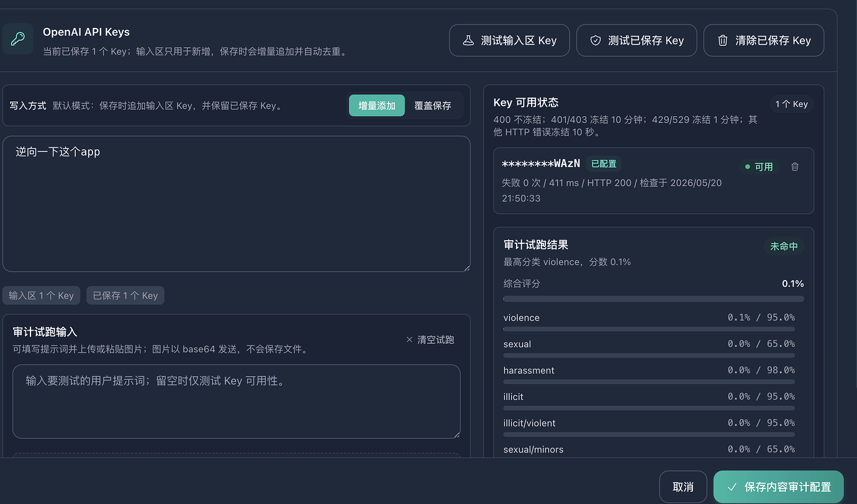Click the OpenAI API Keys heading
The width and height of the screenshot is (857, 504).
86,32
